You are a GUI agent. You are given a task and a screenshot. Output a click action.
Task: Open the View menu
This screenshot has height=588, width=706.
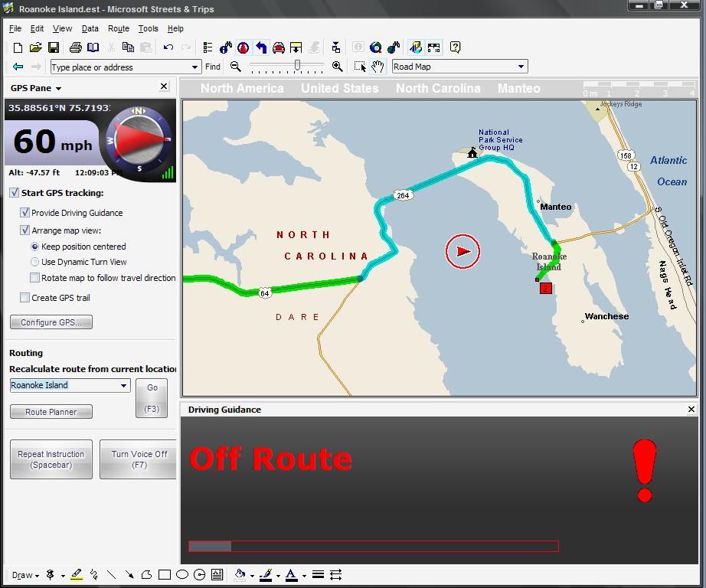click(x=62, y=28)
